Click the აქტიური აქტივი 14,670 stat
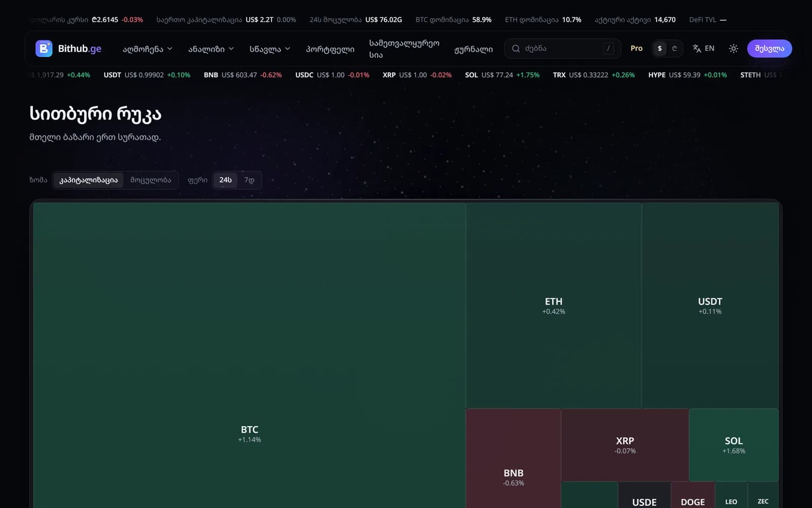This screenshot has height=508, width=812. click(635, 20)
